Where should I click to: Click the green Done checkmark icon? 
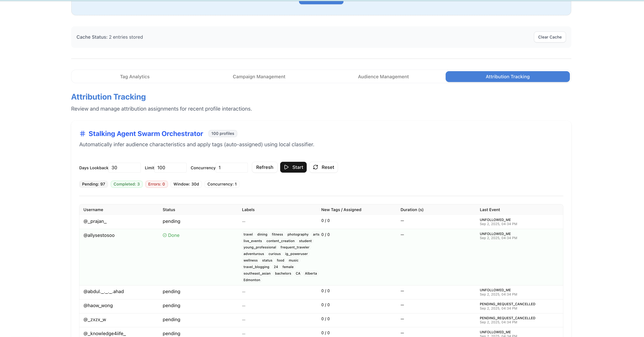click(x=165, y=235)
